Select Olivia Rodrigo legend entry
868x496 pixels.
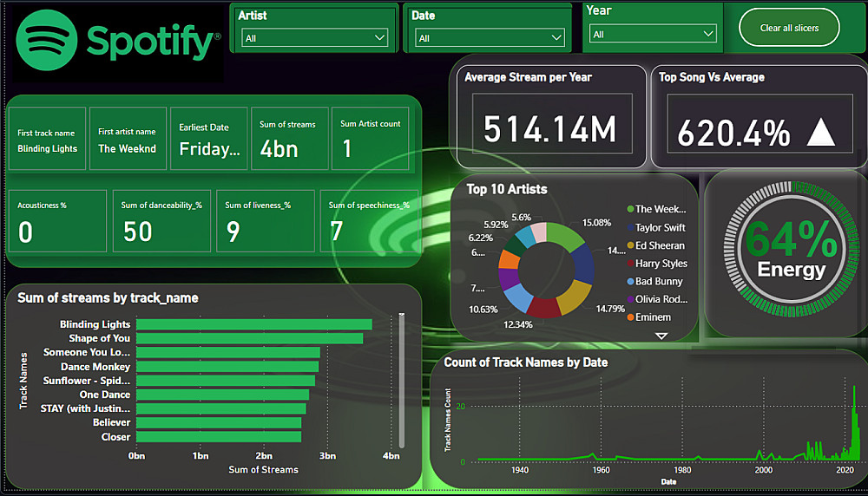tap(657, 299)
